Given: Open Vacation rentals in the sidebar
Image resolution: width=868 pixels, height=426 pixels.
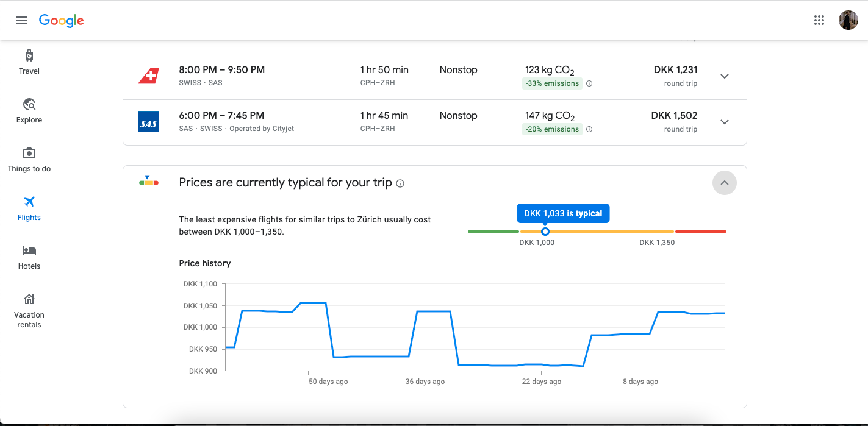Looking at the screenshot, I should [x=29, y=310].
